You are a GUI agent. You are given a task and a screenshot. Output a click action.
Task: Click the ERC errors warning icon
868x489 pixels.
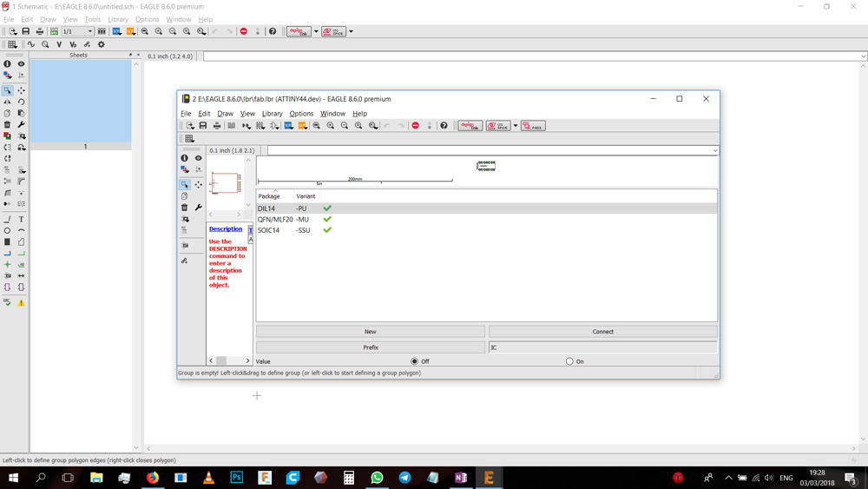tap(21, 303)
